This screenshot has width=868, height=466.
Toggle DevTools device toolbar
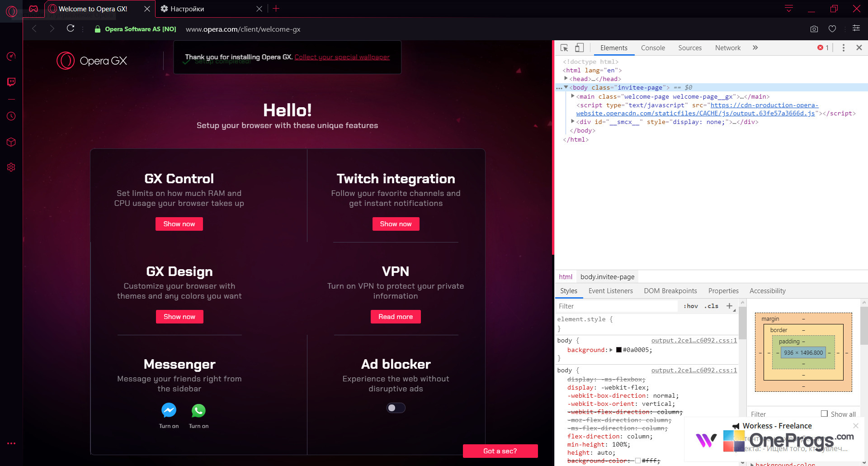579,48
